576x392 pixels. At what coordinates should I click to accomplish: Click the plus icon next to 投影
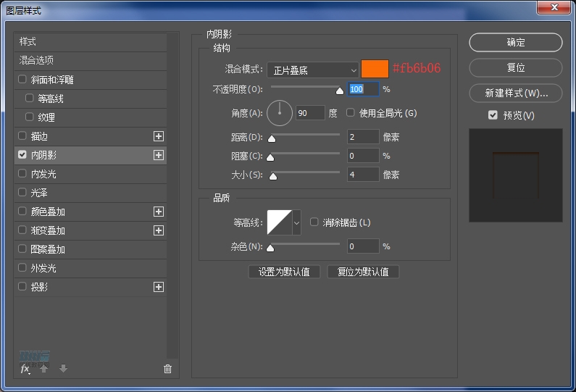pyautogui.click(x=159, y=287)
